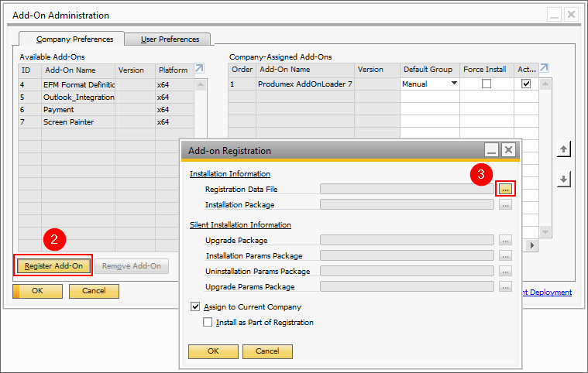Open Default Group dropdown showing Manual
Screen dimensions: 588x373
(x=453, y=84)
